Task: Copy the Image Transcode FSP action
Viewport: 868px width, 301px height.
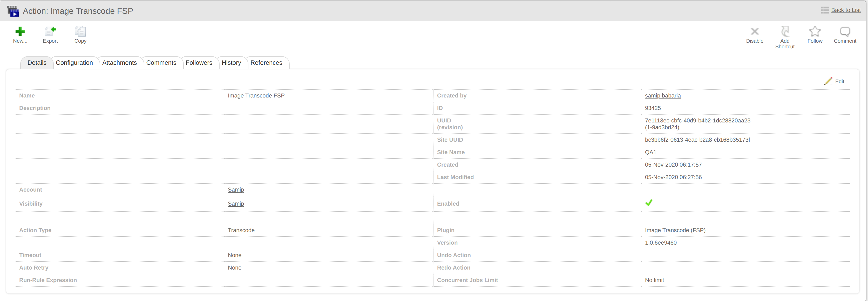Action: tap(80, 32)
